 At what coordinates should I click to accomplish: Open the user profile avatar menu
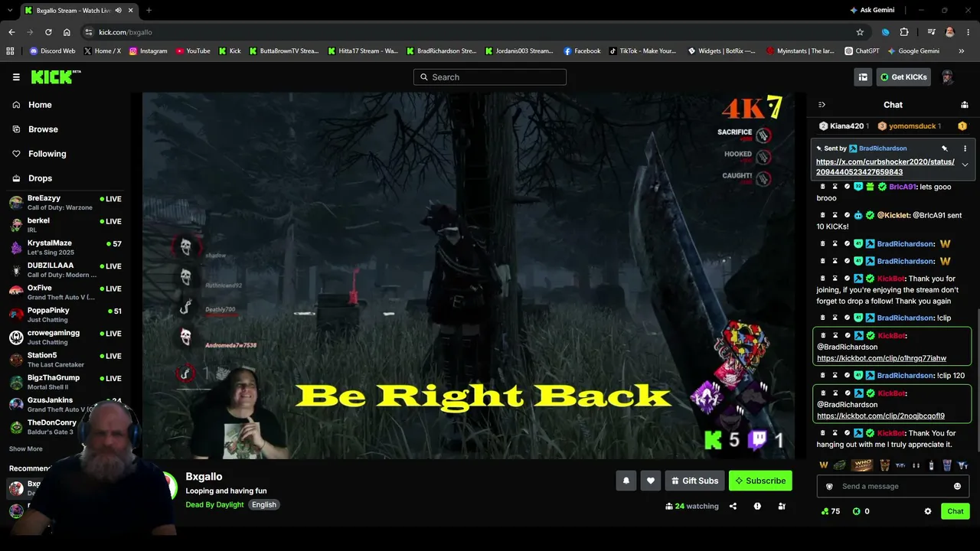(x=947, y=77)
